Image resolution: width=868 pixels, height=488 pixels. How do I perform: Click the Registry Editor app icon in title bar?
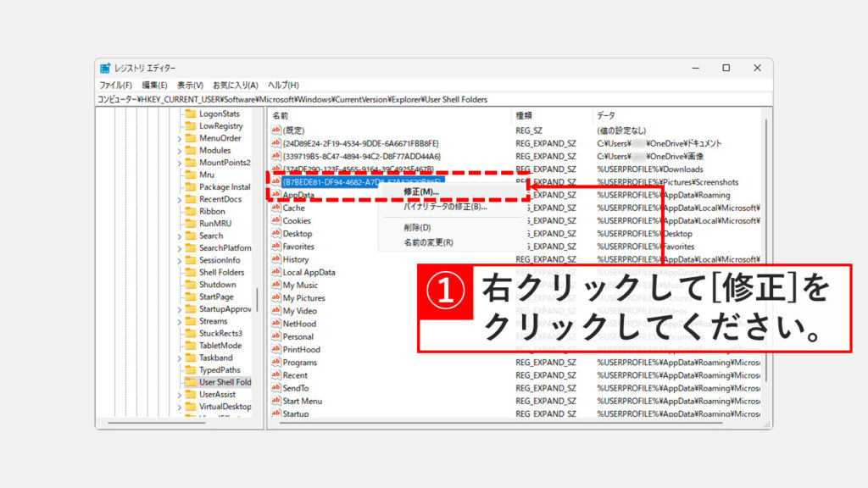(105, 69)
